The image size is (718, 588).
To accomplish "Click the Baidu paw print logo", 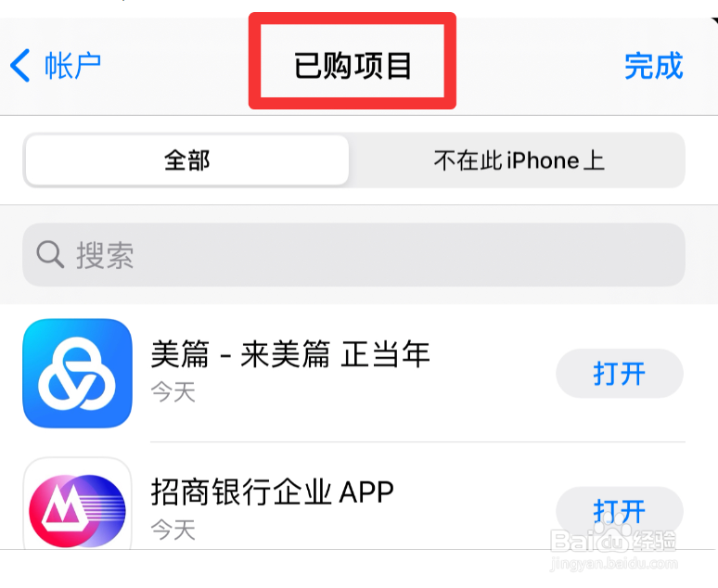I will click(x=613, y=537).
